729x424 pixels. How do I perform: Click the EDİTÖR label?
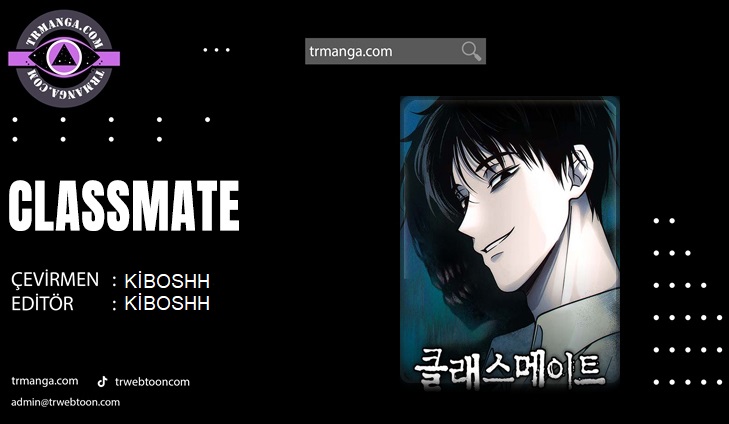click(42, 304)
